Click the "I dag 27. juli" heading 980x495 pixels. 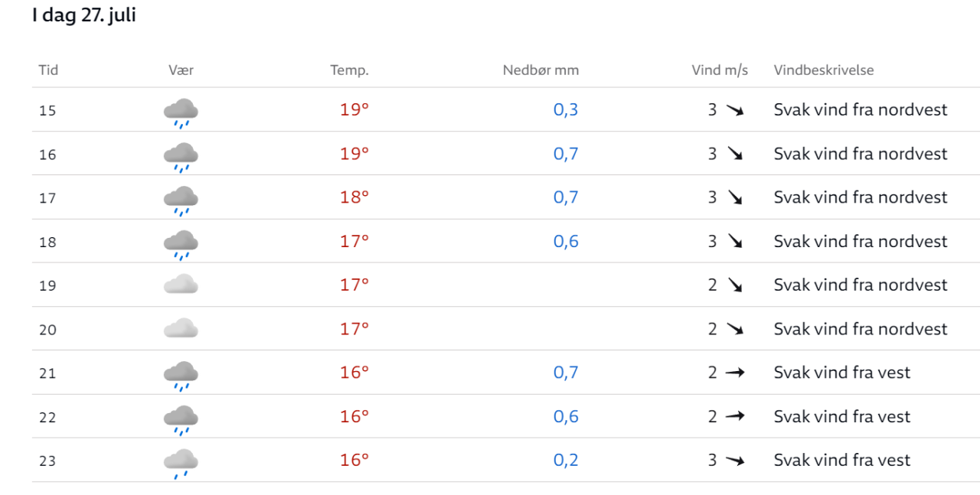pyautogui.click(x=84, y=15)
